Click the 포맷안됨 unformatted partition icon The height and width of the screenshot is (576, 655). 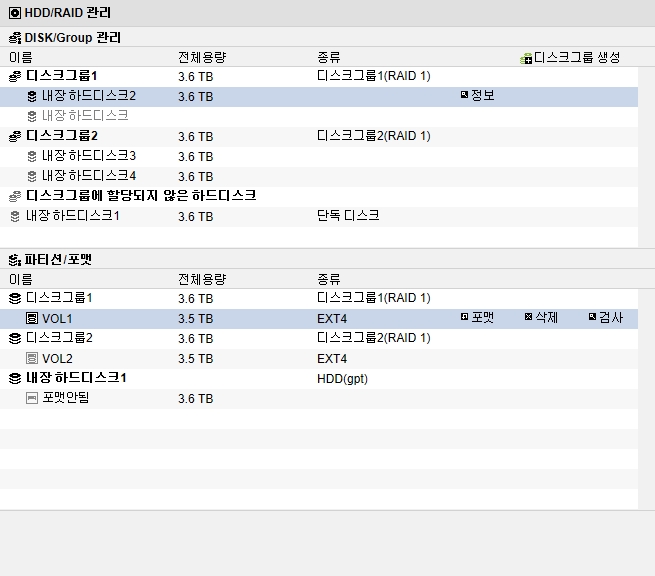[32, 398]
